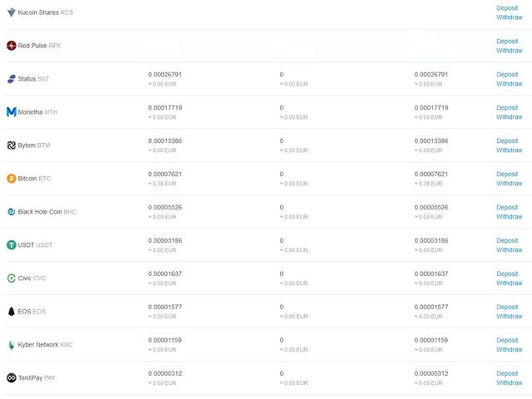Click Withdraw in the Bitcoin row
The image size is (532, 399).
pos(510,184)
